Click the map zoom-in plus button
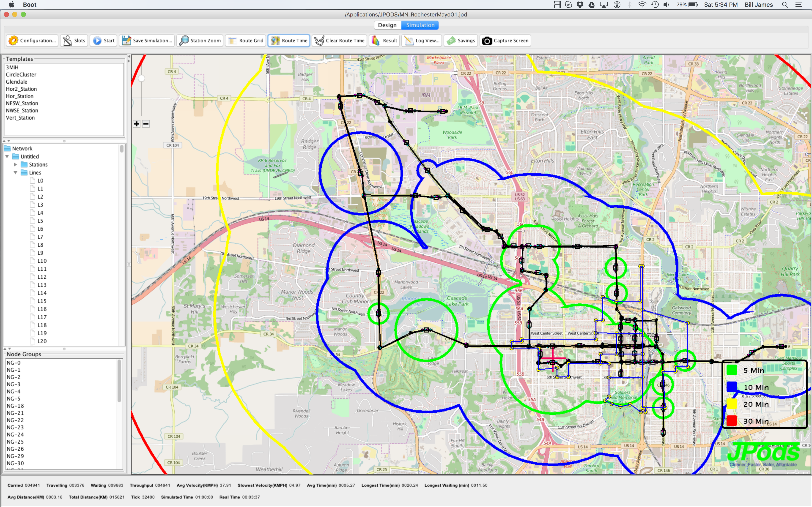 click(x=137, y=124)
